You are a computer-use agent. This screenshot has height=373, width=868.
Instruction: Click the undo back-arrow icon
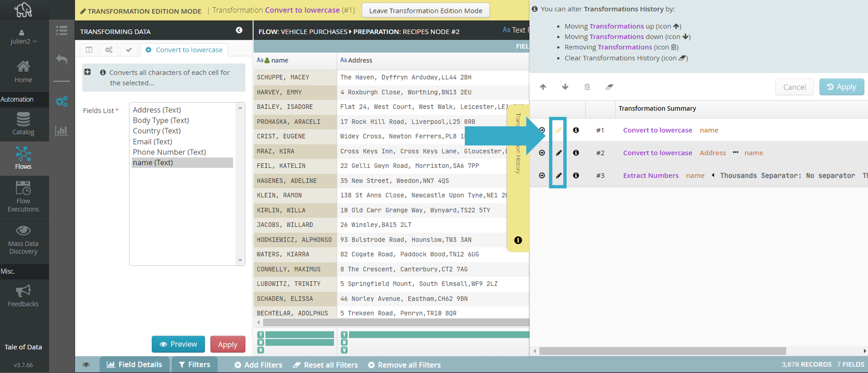click(62, 60)
